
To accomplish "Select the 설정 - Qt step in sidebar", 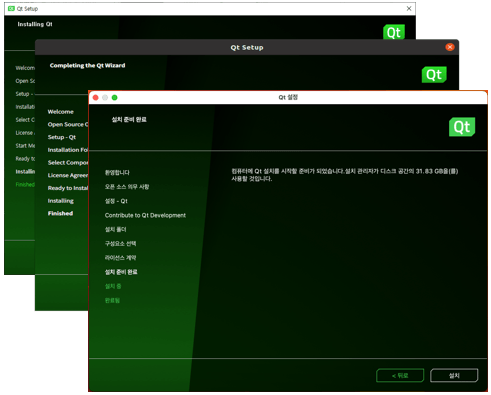I will pyautogui.click(x=116, y=201).
